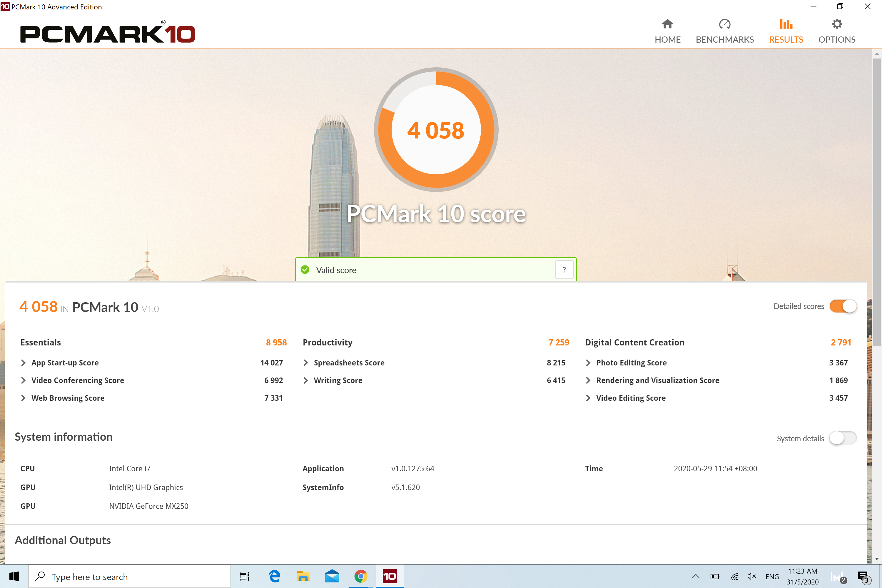Minimize the PCMark 10 window

(x=813, y=6)
